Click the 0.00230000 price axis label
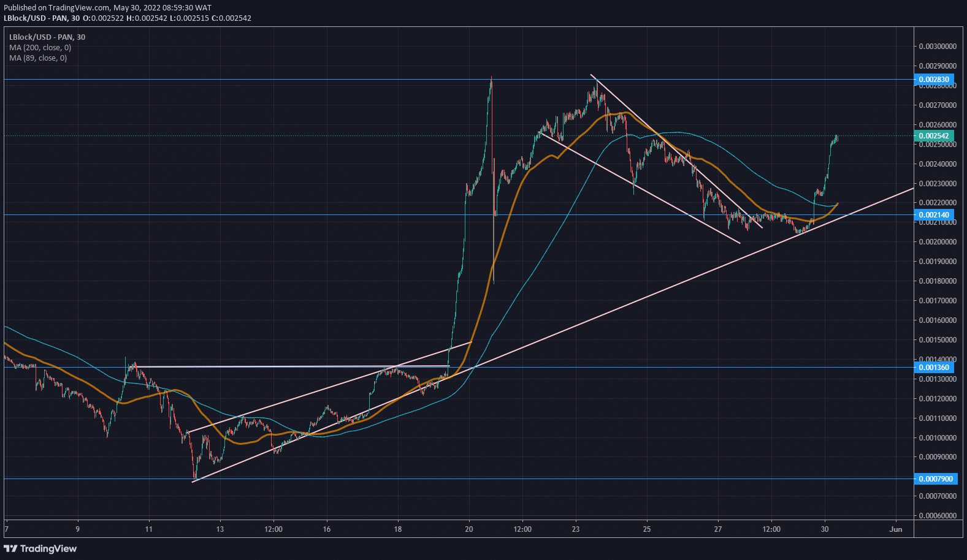The image size is (967, 560). point(938,183)
